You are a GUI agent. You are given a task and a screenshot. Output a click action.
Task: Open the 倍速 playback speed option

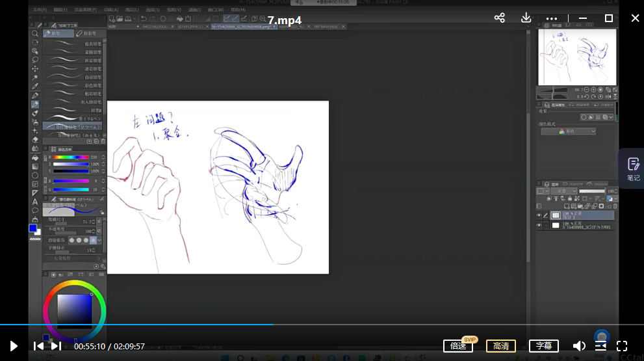pyautogui.click(x=459, y=346)
